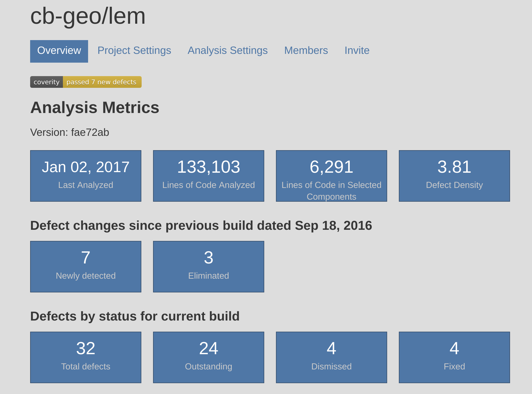
Task: Open the Analysis Settings tab
Action: pyautogui.click(x=228, y=51)
